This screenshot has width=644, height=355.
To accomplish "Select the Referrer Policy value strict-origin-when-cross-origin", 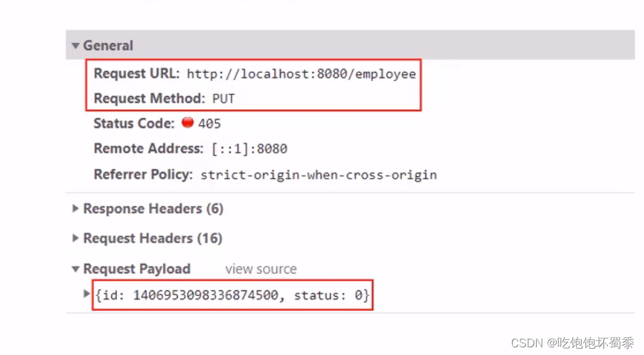I will pos(319,175).
